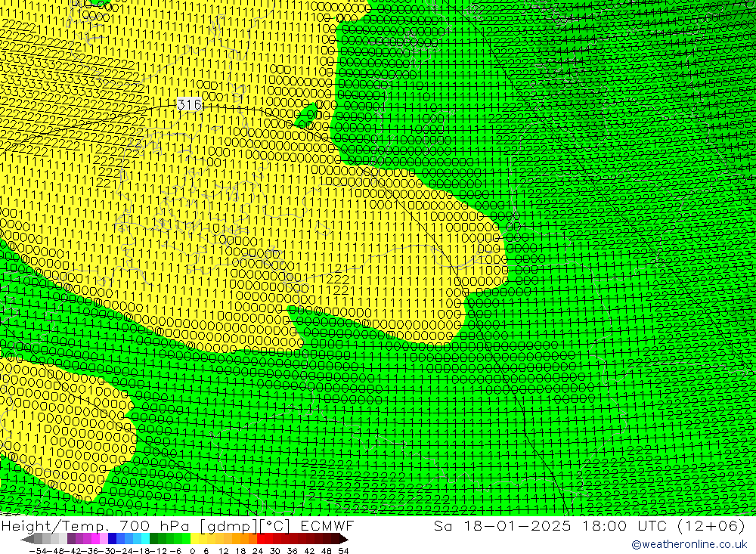Pick the dark blue swatch at -30
This screenshot has width=756, height=554.
(113, 539)
